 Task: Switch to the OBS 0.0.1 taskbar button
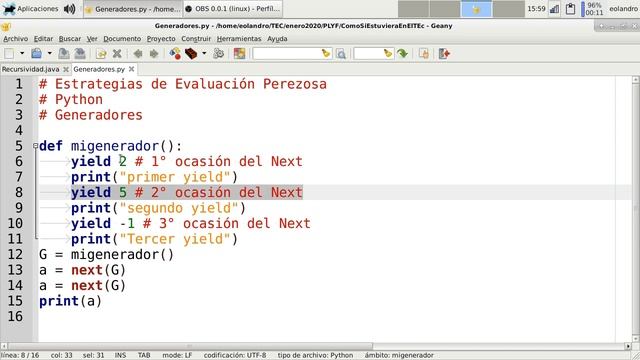point(233,9)
